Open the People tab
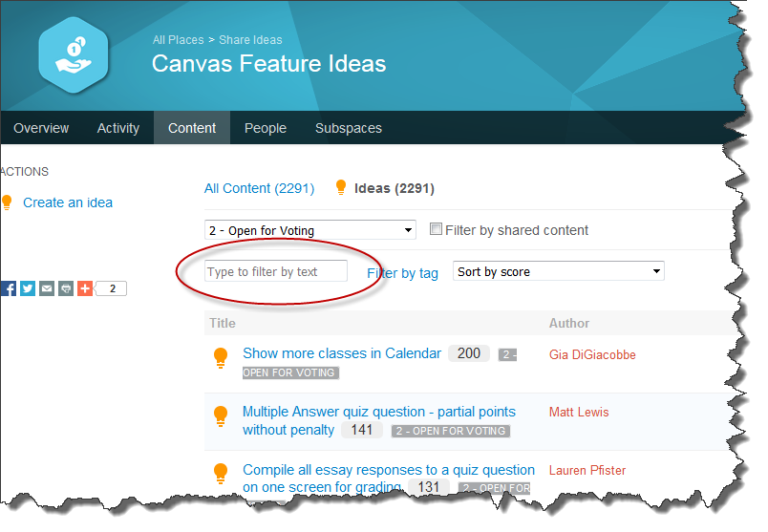This screenshot has height=532, width=768. [266, 128]
